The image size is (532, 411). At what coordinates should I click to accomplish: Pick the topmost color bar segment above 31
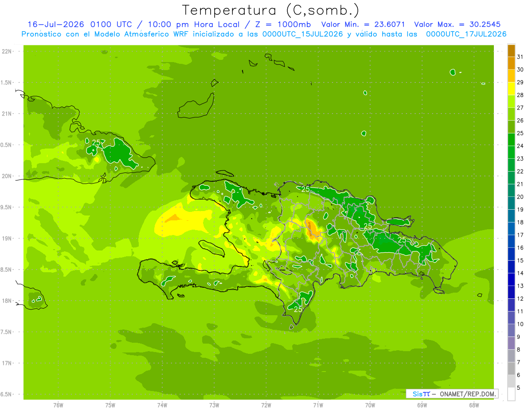pos(511,51)
